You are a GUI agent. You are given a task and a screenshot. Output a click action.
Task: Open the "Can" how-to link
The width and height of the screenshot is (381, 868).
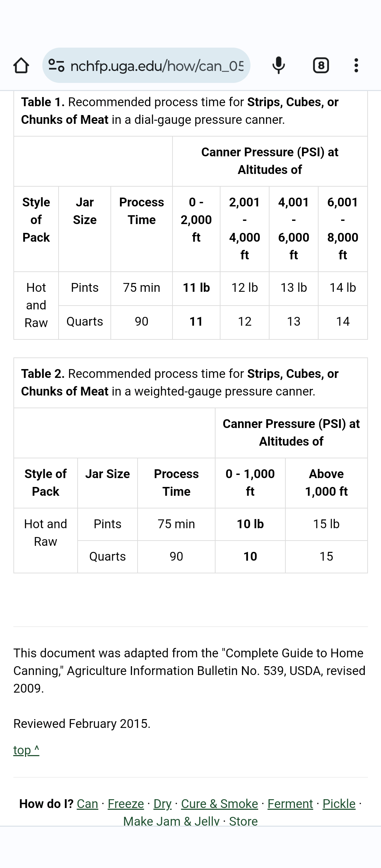point(87,804)
